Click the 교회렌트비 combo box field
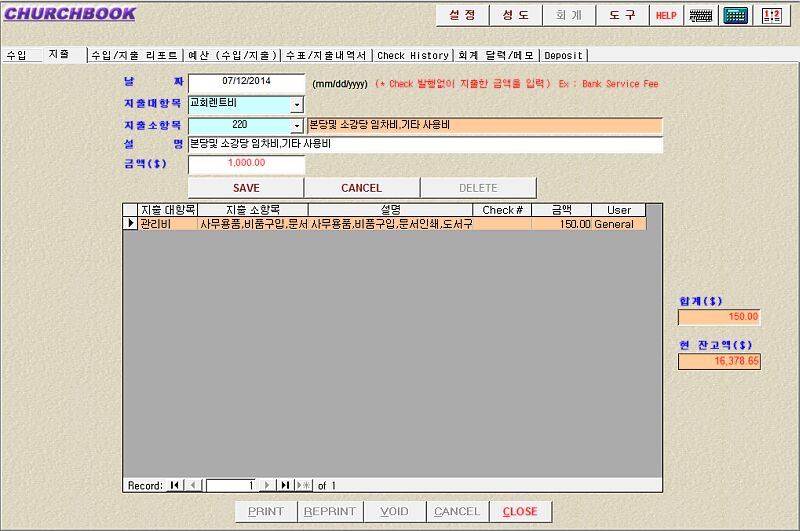This screenshot has height=531, width=800. point(240,104)
